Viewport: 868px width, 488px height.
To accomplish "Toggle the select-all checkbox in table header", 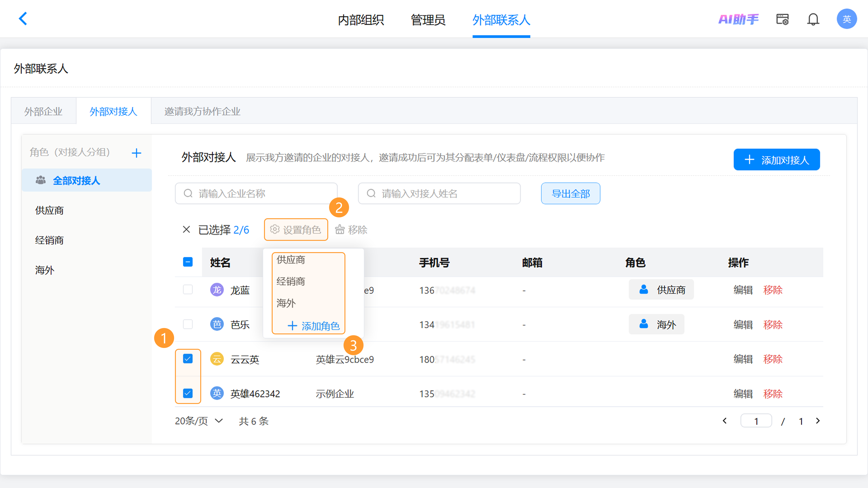I will (x=188, y=262).
